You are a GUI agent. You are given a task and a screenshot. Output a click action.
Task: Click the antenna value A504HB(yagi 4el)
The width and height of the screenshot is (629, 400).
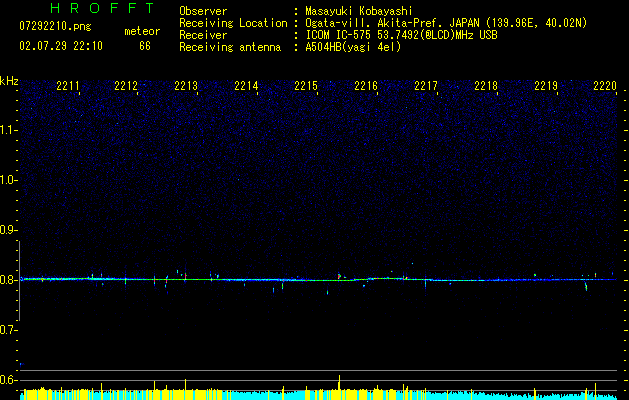pyautogui.click(x=353, y=47)
